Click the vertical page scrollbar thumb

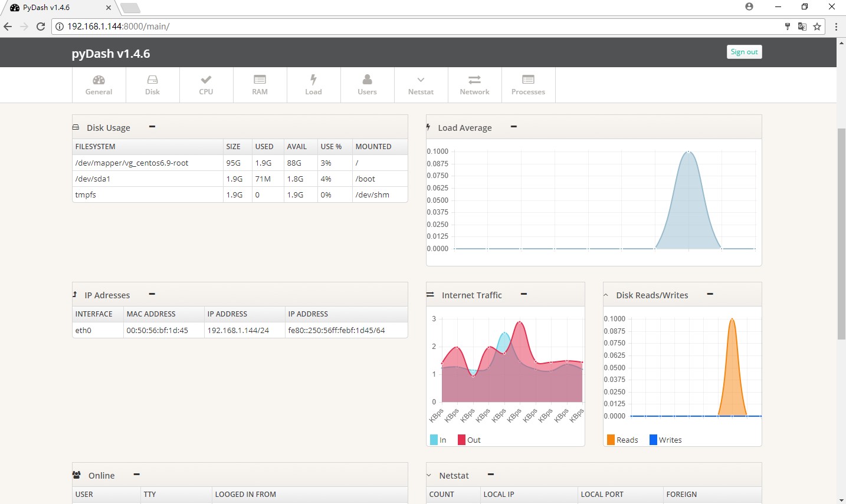pyautogui.click(x=841, y=233)
